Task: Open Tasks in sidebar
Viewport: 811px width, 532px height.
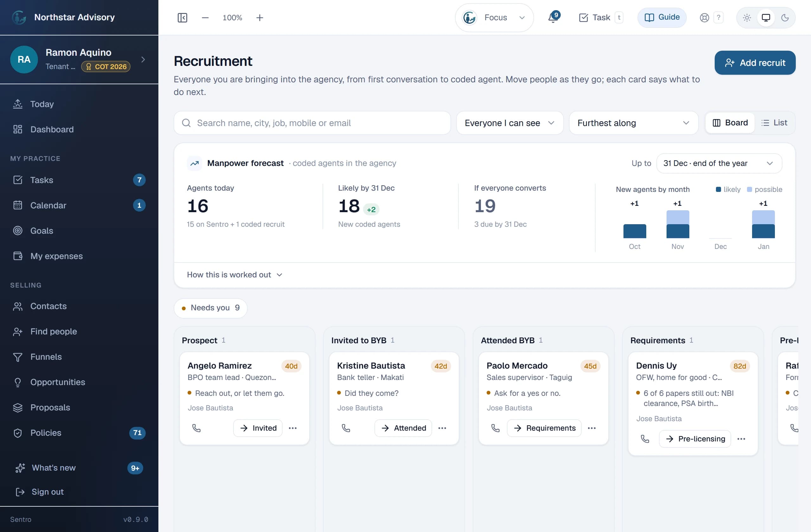Action: click(x=79, y=180)
